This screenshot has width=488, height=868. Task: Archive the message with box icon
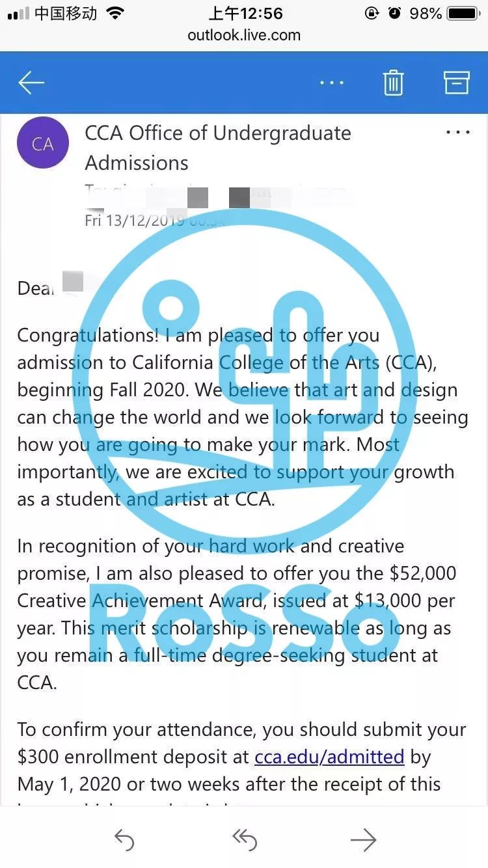point(456,83)
